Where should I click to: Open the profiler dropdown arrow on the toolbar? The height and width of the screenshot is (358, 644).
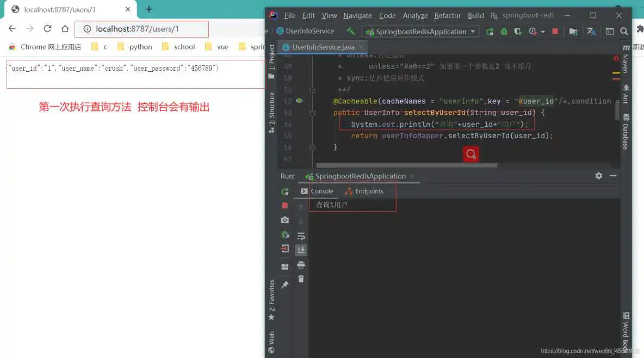(542, 32)
